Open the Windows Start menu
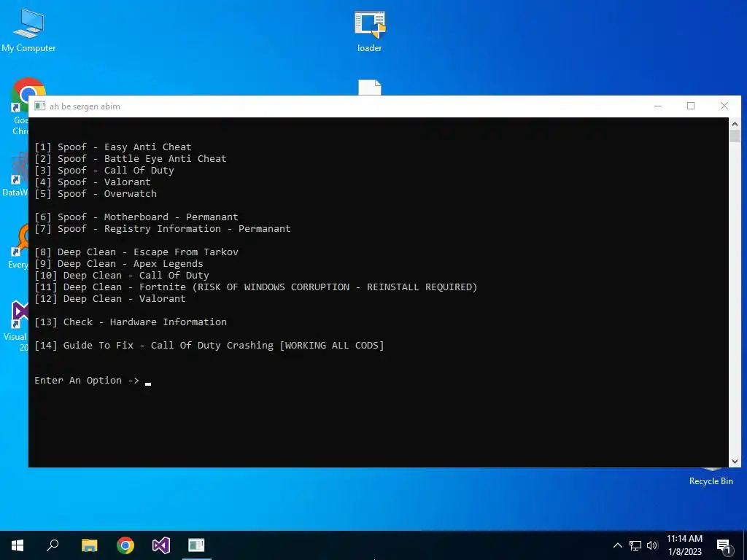 tap(18, 545)
